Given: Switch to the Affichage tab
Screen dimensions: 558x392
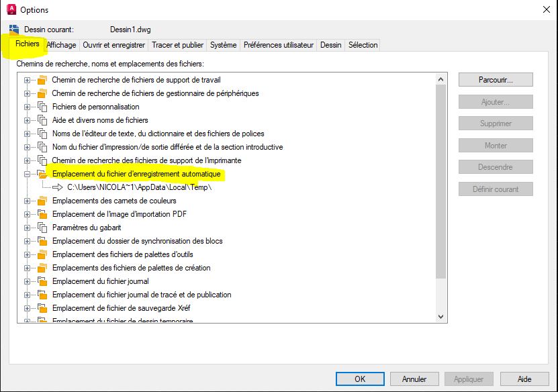Looking at the screenshot, I should tap(61, 45).
